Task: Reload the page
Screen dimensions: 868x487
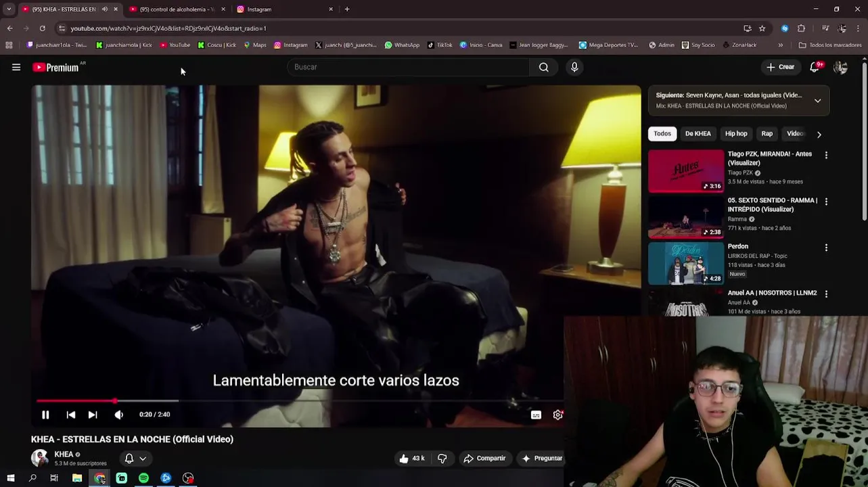Action: coord(42,28)
